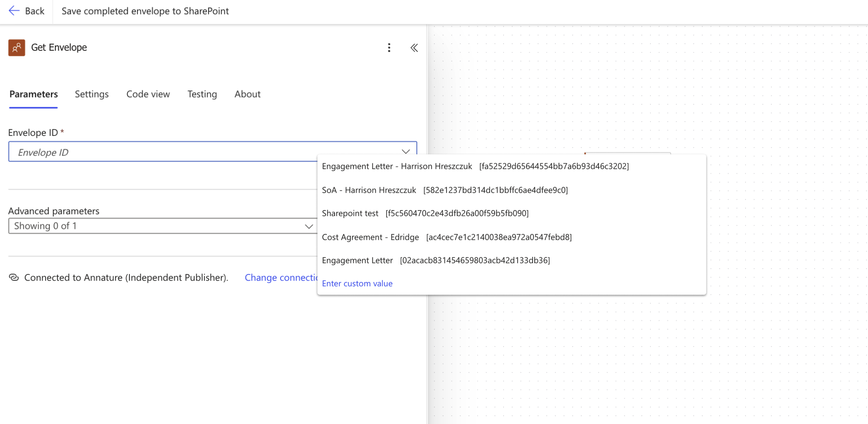Select the Sharepoint test envelope
Screen dimensions: 868x424
click(511, 213)
